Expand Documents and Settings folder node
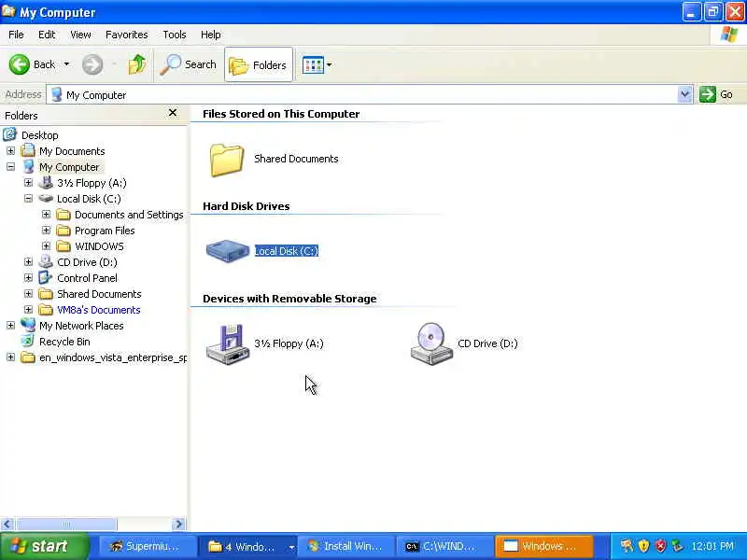Image resolution: width=747 pixels, height=560 pixels. tap(46, 215)
